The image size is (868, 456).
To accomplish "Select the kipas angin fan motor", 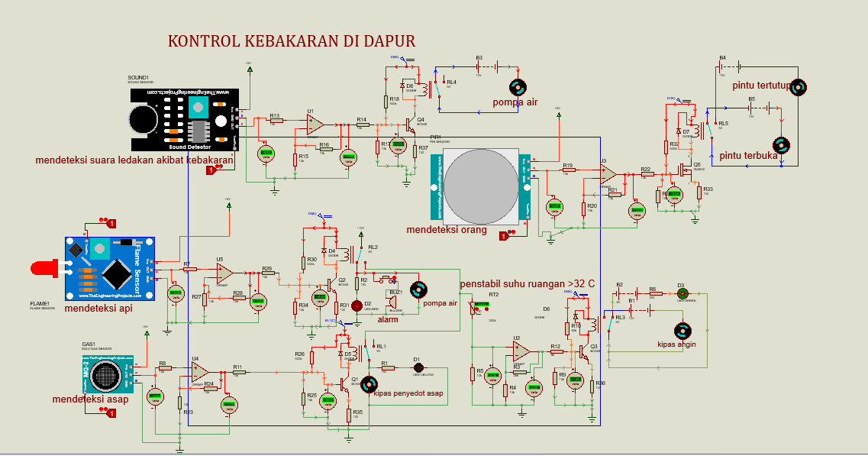I will pyautogui.click(x=682, y=331).
